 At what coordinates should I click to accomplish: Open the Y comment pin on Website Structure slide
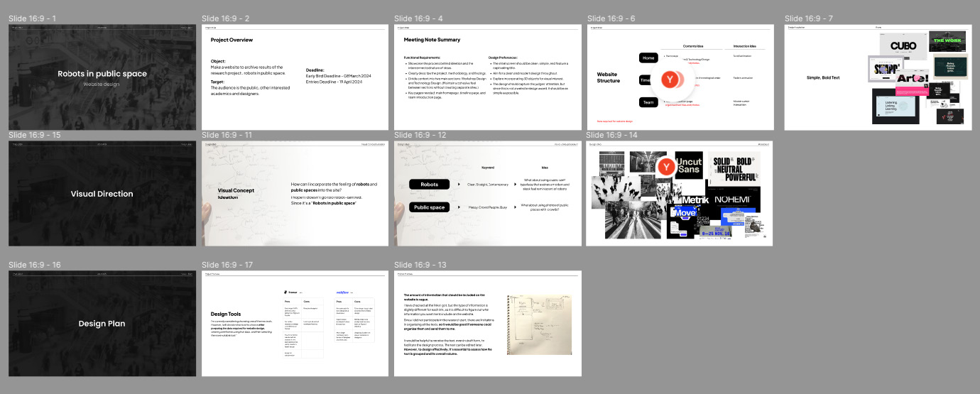click(670, 80)
